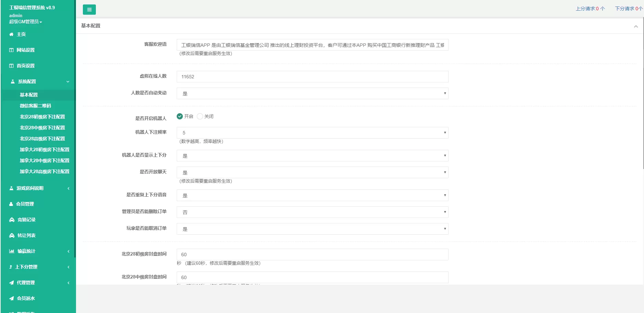Click the 代理管理 paper plane icon
Screen dimensions: 644x313
[x=12, y=283]
